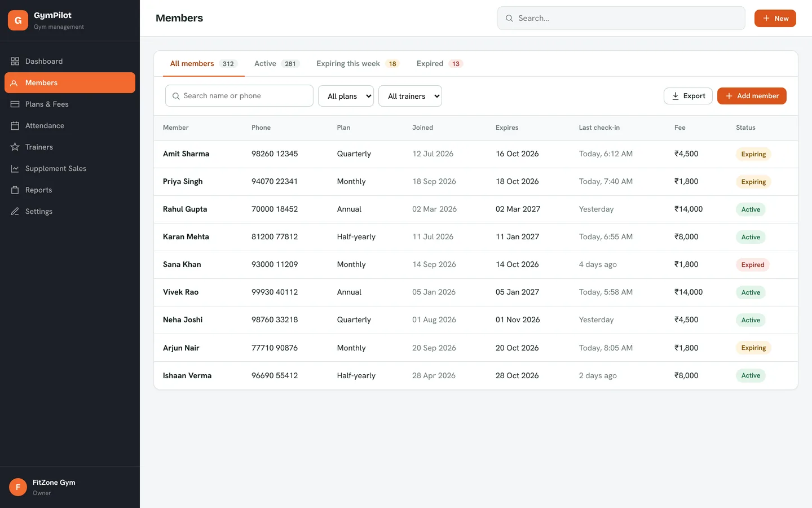Click Ishaan Verma's Active status badge
The image size is (812, 508).
(x=751, y=375)
